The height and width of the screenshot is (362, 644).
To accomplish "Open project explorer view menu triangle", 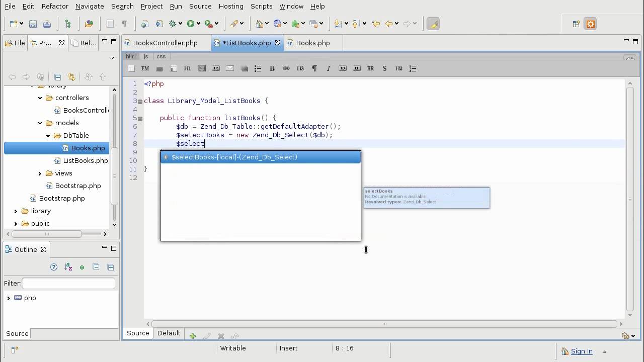I will (112, 58).
